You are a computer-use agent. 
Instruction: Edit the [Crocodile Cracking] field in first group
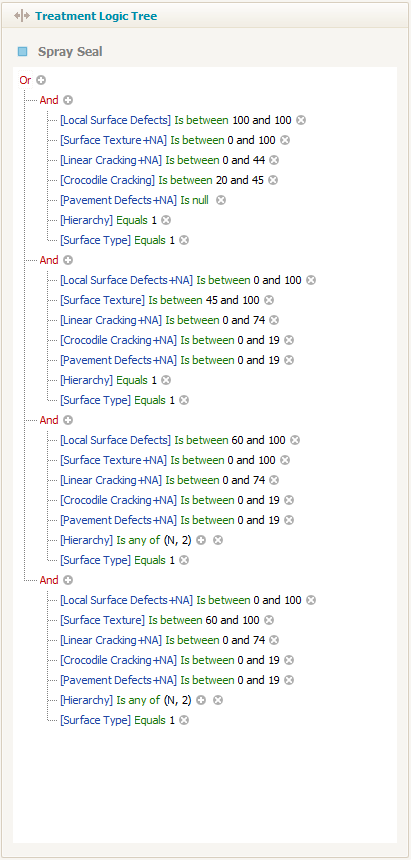[x=108, y=180]
